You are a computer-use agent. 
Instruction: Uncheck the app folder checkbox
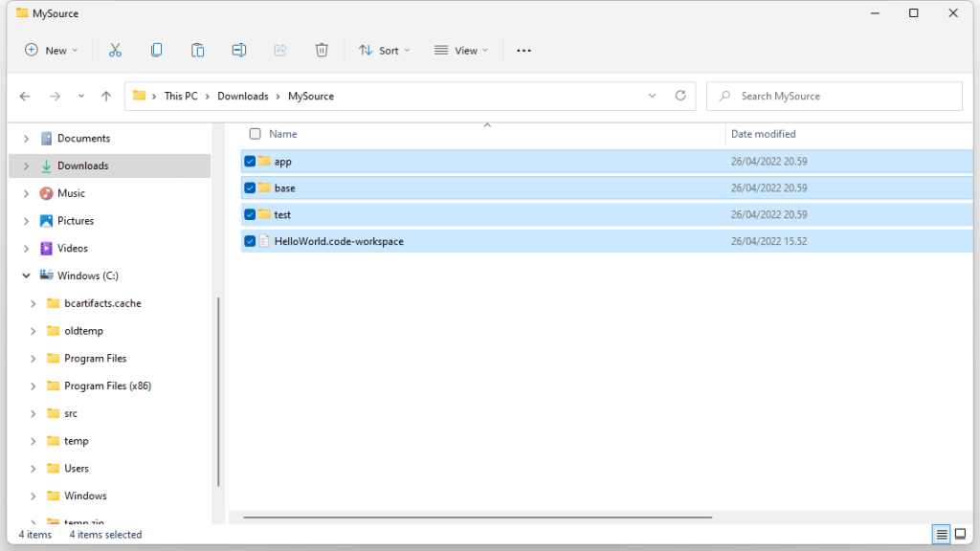coord(250,162)
